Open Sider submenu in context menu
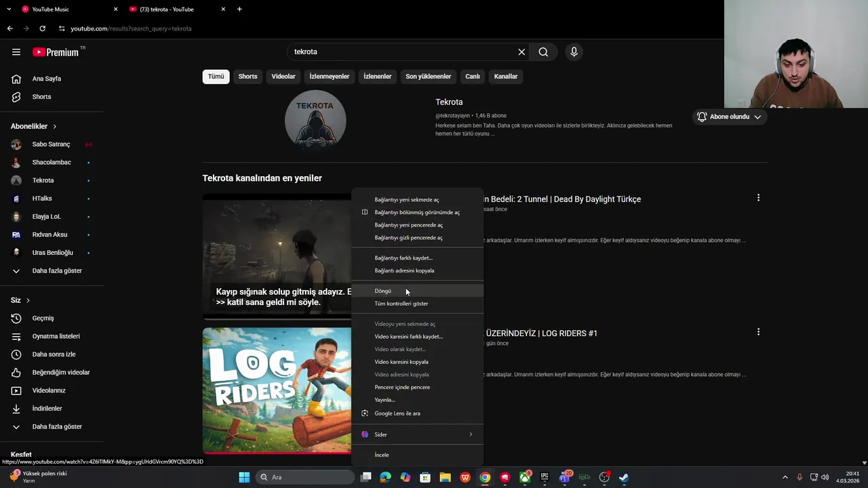This screenshot has width=868, height=488. 417,434
